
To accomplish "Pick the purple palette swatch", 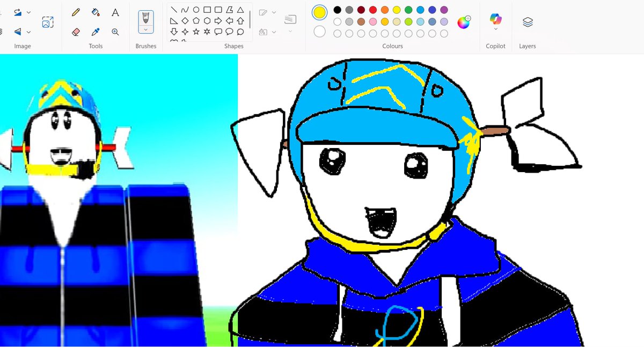I will (x=444, y=10).
